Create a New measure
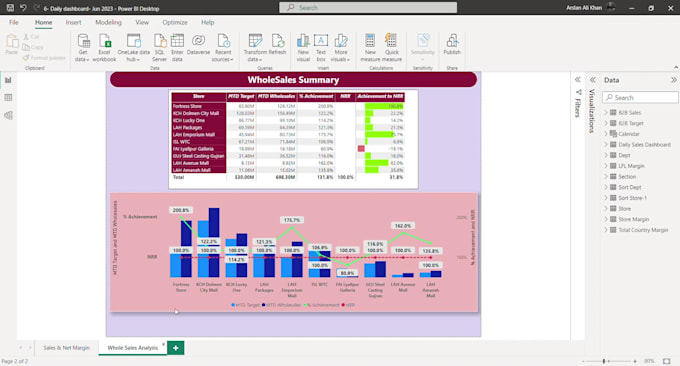680x366 pixels. pos(370,48)
